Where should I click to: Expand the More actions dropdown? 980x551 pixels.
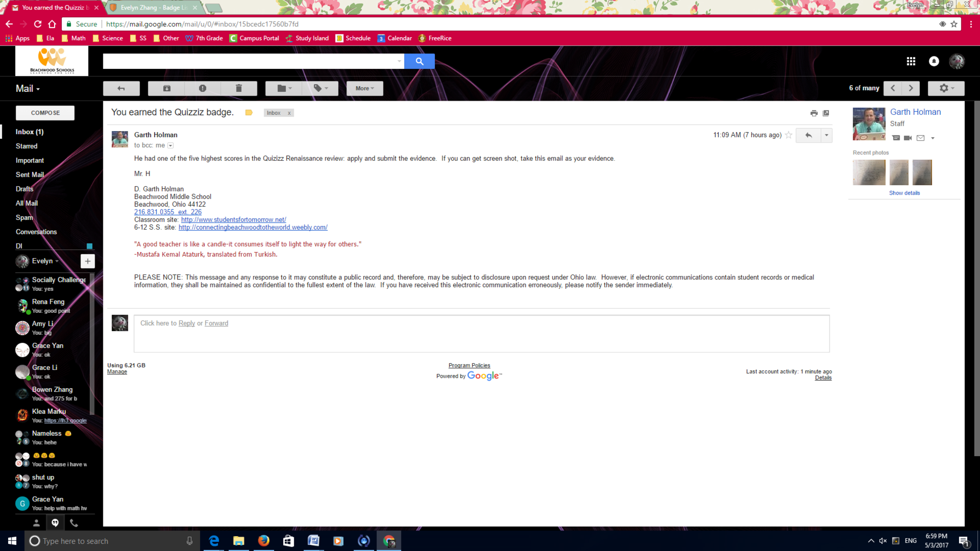(365, 88)
